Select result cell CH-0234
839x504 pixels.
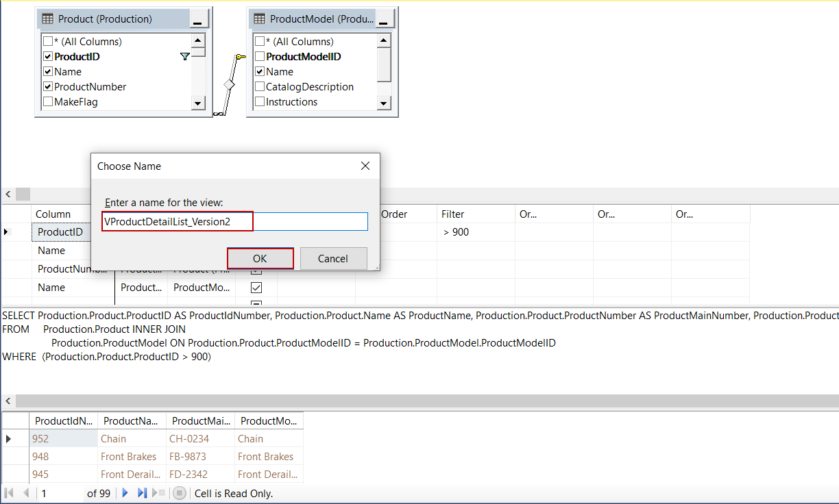tap(200, 439)
